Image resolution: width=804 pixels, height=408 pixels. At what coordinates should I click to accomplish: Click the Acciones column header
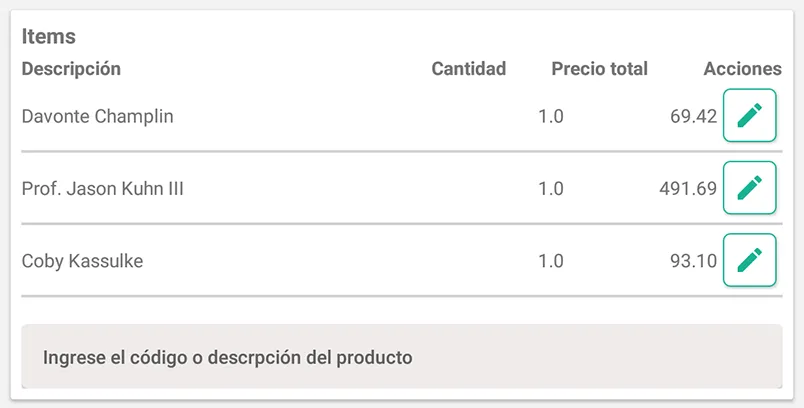coord(742,69)
